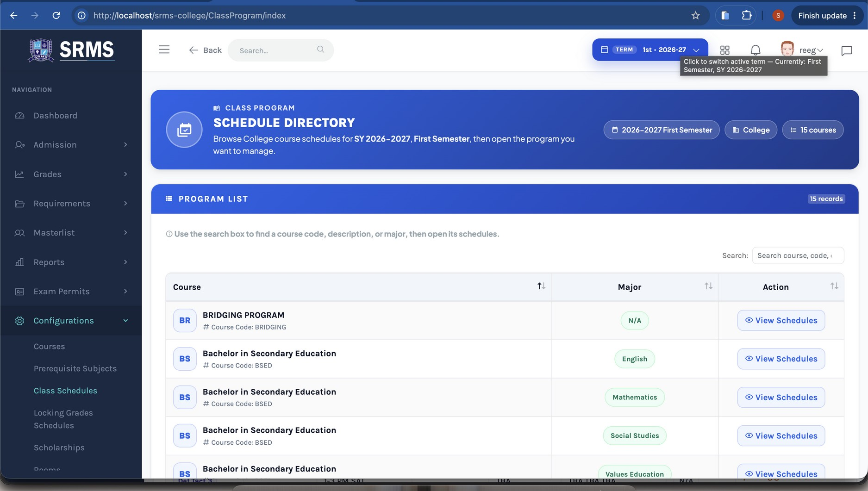
Task: View Schedules for BSED Values Education
Action: tap(781, 472)
